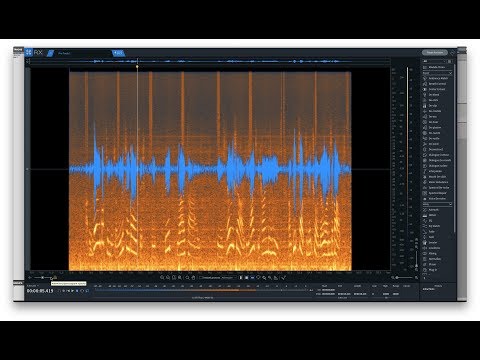Screen dimensions: 480x360
Task: Switch to the second blue file tab
Action: click(x=118, y=53)
